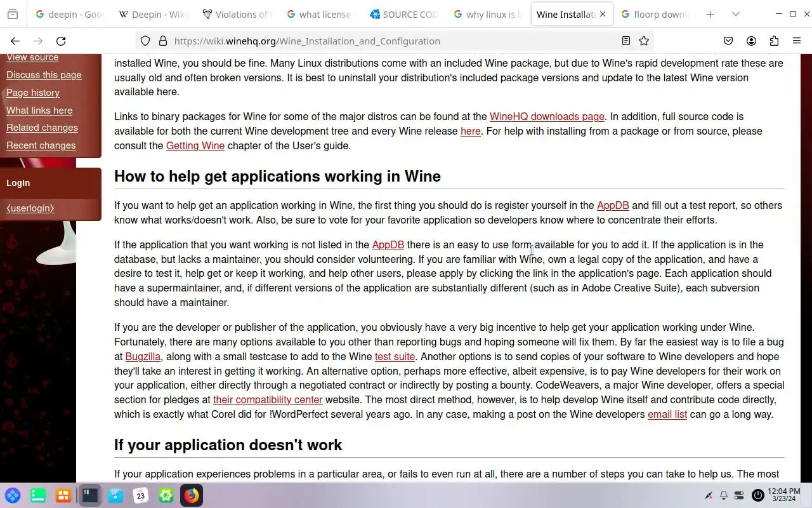This screenshot has width=812, height=508.
Task: Toggle reader view for this page
Action: coord(625,41)
